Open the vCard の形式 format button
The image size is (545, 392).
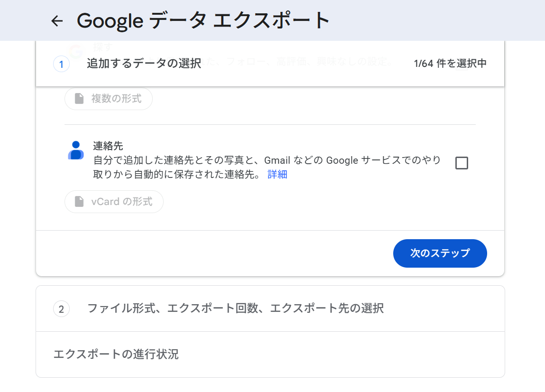click(x=114, y=202)
